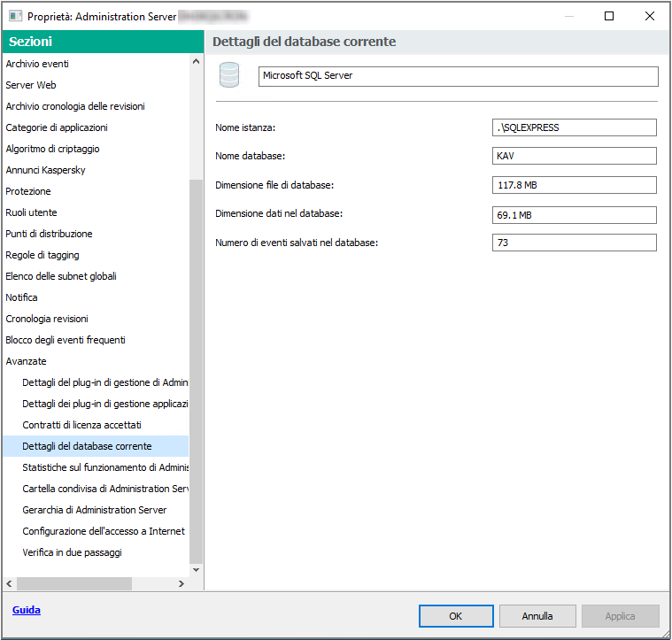672x640 pixels.
Task: Collapse the Avanzate section
Action: (x=26, y=361)
